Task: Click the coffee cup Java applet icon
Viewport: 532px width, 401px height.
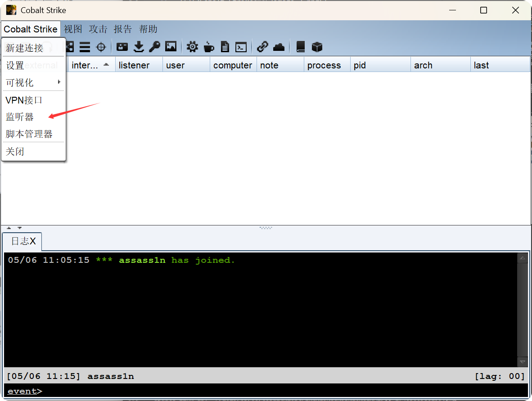Action: click(209, 47)
